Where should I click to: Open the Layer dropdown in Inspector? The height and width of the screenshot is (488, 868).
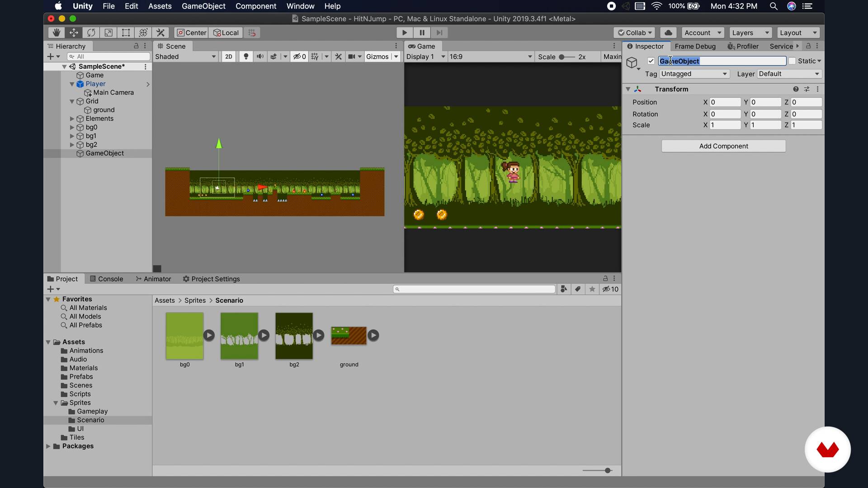click(789, 74)
